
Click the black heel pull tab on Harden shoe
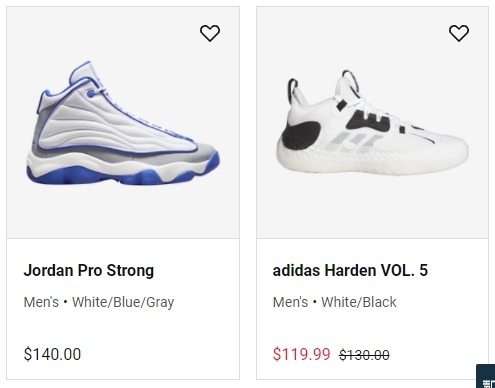click(292, 89)
